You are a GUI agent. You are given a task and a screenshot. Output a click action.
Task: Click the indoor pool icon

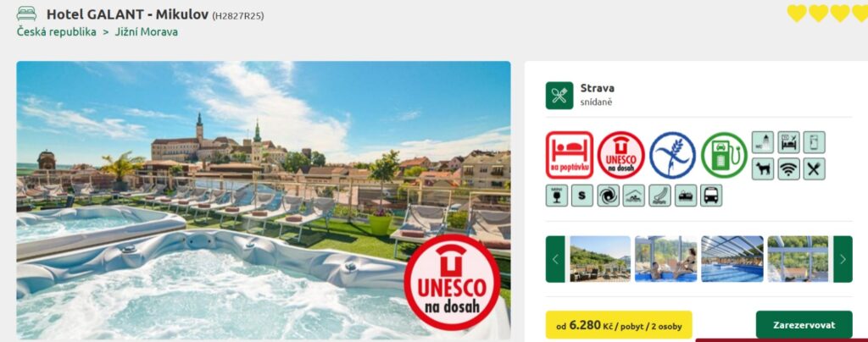pyautogui.click(x=634, y=196)
